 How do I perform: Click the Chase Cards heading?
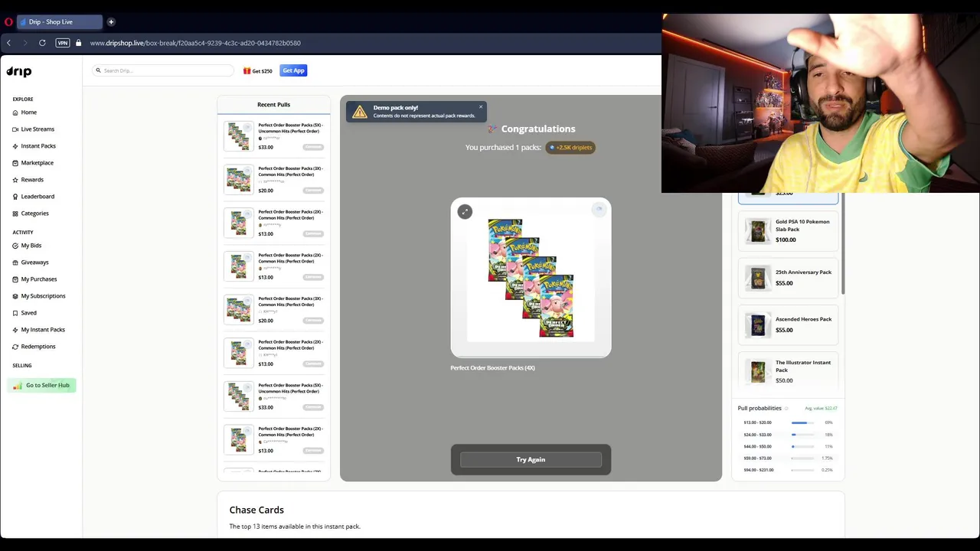pos(256,510)
